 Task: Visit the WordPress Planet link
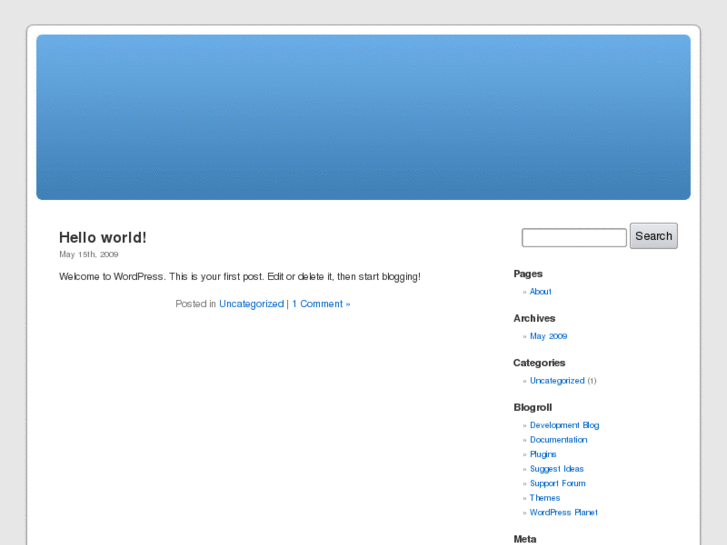pos(563,512)
